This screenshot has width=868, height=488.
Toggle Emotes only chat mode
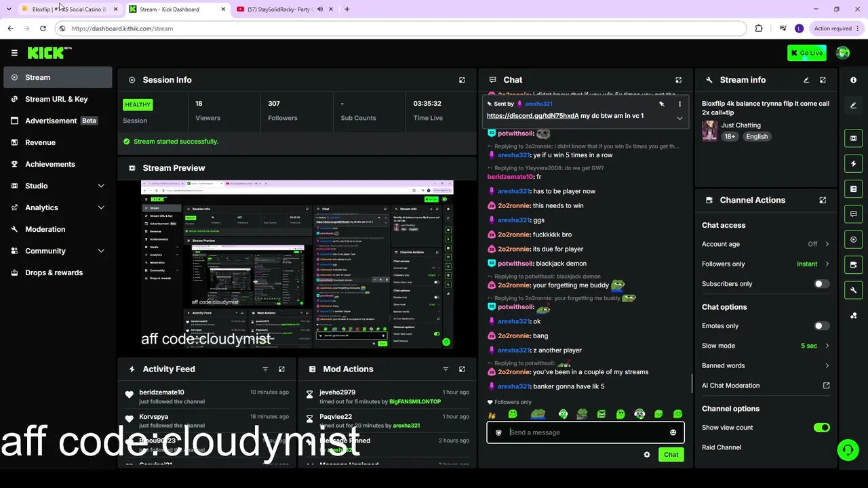821,326
